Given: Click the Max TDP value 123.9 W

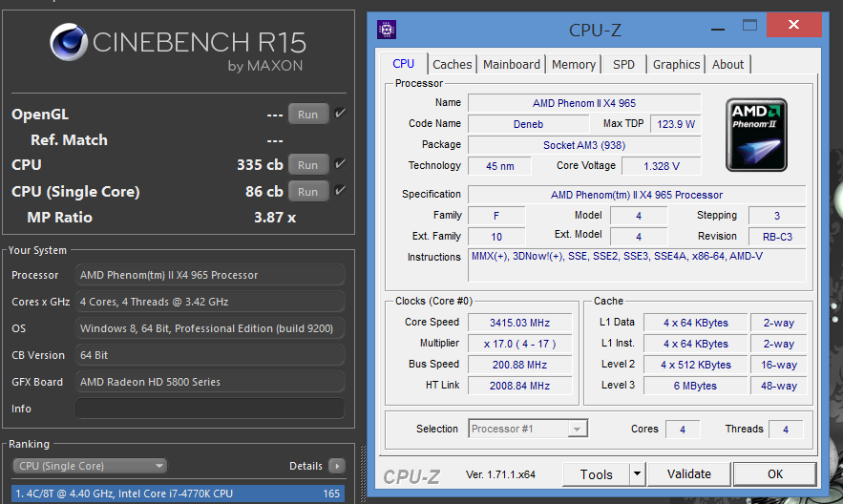Looking at the screenshot, I should (x=676, y=124).
